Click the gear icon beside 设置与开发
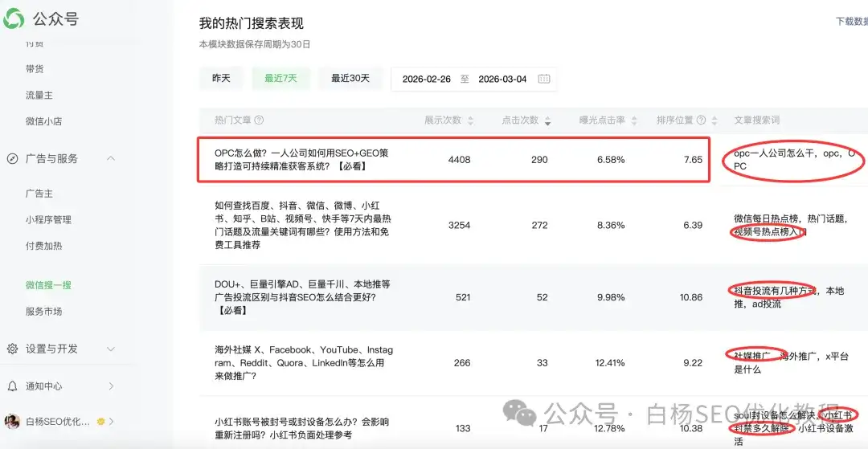Viewport: 868px width, 449px height. tap(12, 349)
